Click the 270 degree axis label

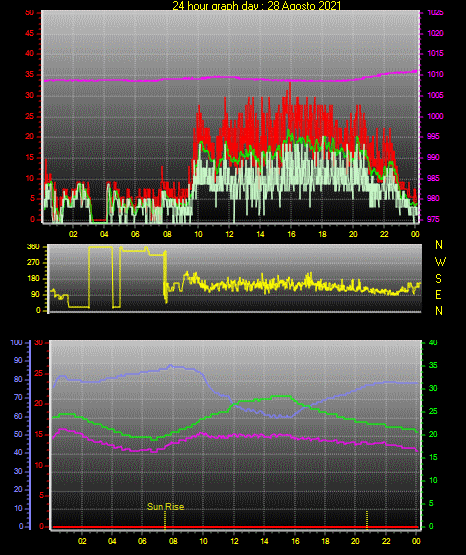pyautogui.click(x=34, y=263)
